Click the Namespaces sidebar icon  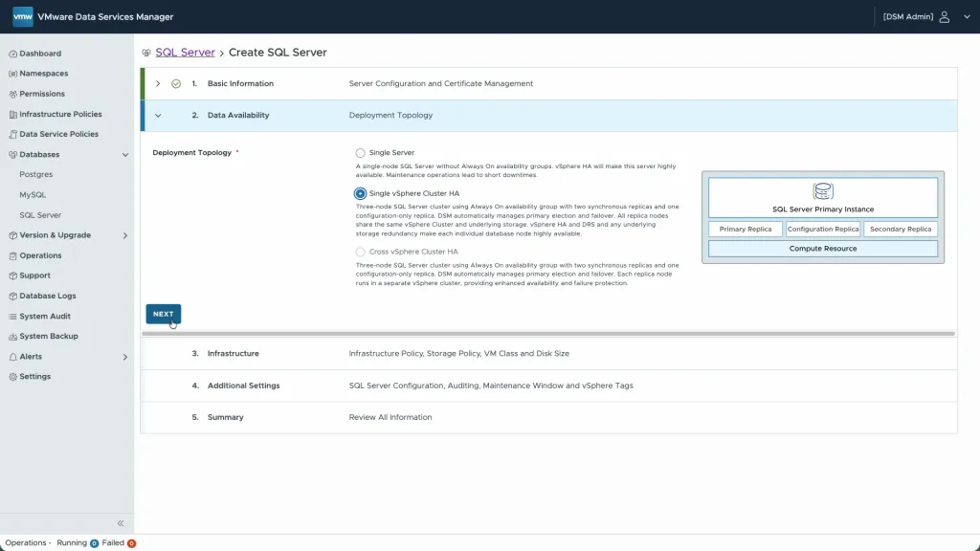pos(12,74)
